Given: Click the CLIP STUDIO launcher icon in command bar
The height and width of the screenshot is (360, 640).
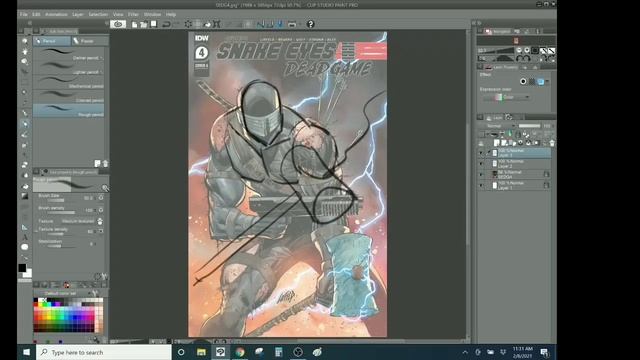Looking at the screenshot, I should (118, 24).
